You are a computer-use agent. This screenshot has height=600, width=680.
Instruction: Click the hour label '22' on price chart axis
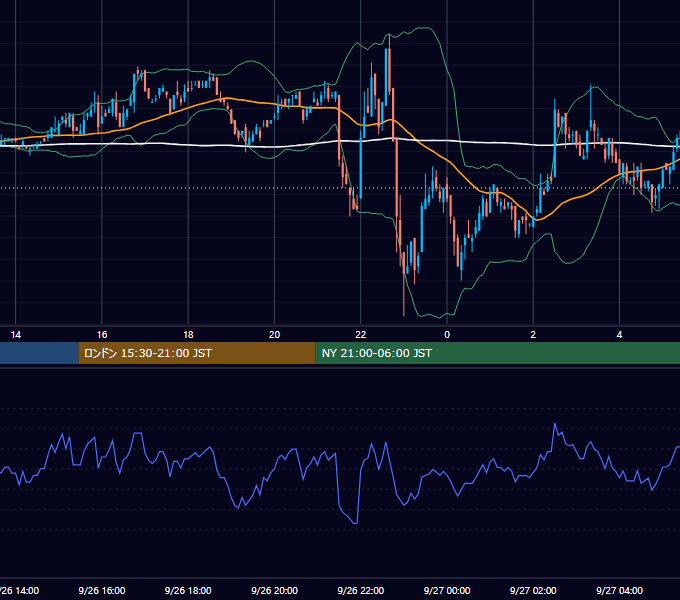coord(361,335)
